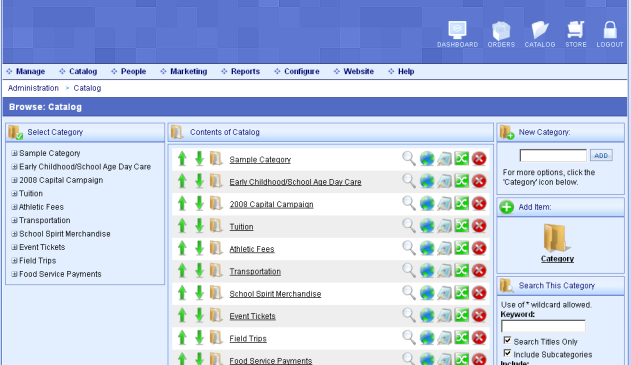Screen dimensions: 631x365
Task: Open School Spirit Merchandise link in contents
Action: click(275, 294)
